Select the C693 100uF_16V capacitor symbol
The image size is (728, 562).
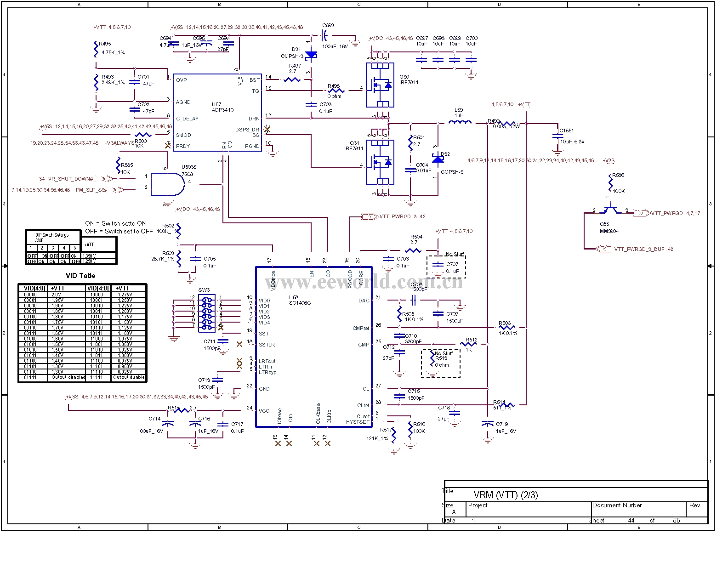[324, 34]
